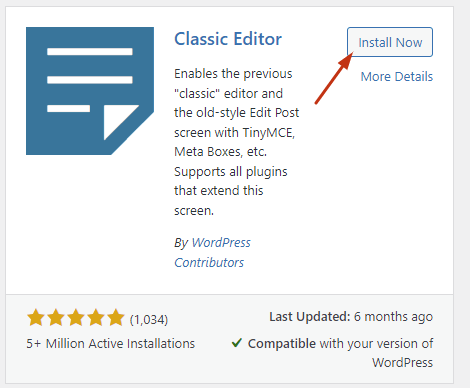470x388 pixels.
Task: Open the More Details link
Action: click(397, 77)
